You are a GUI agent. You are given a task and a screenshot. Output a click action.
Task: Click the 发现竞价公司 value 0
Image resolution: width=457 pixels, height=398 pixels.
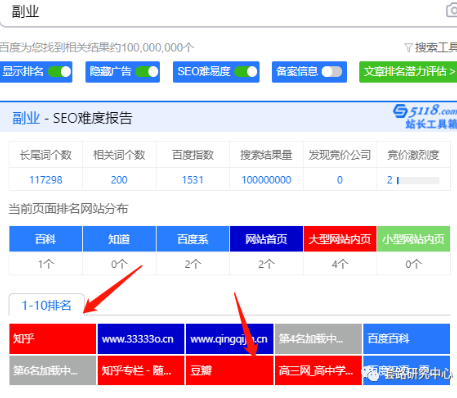click(340, 180)
